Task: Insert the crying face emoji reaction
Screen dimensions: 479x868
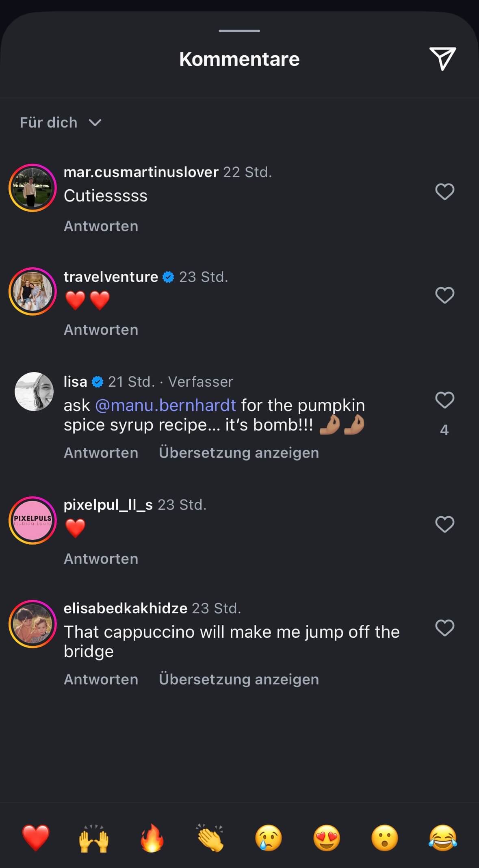Action: (x=269, y=838)
